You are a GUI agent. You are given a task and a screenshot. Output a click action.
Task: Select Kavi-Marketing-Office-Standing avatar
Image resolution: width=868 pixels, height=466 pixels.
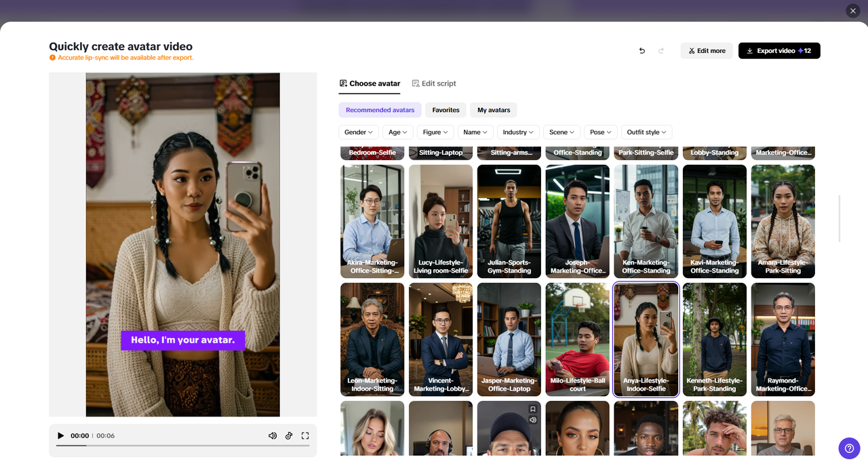pos(715,221)
